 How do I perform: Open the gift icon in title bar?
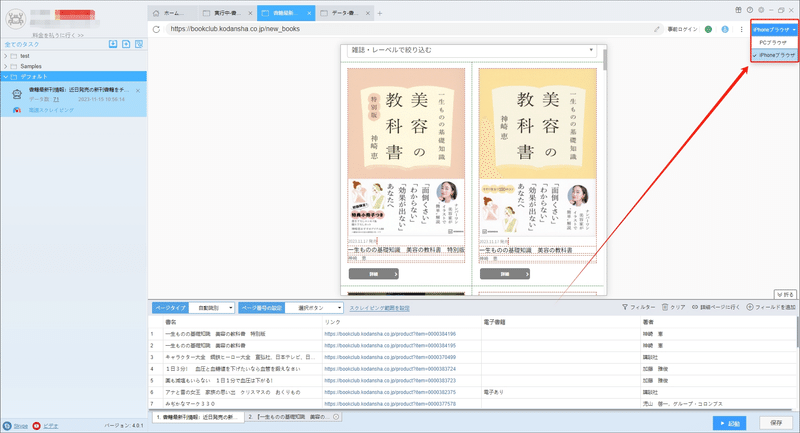738,10
